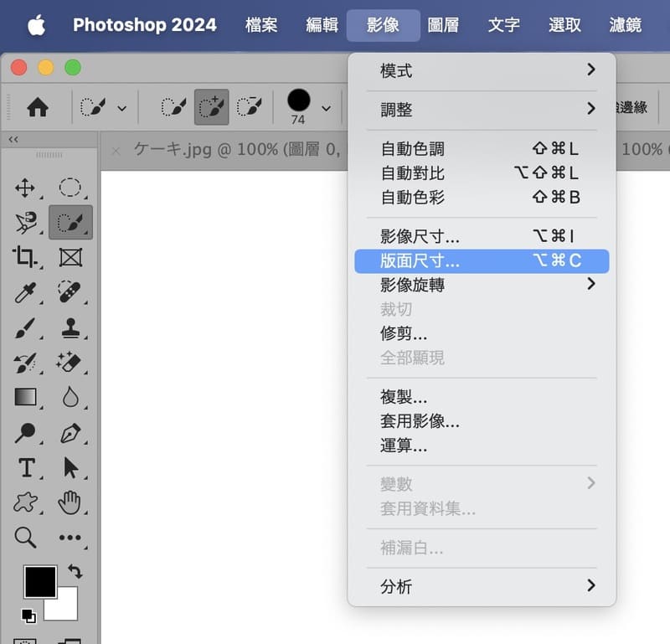This screenshot has width=670, height=644.
Task: Choose New Selection mode in options bar
Action: click(173, 107)
